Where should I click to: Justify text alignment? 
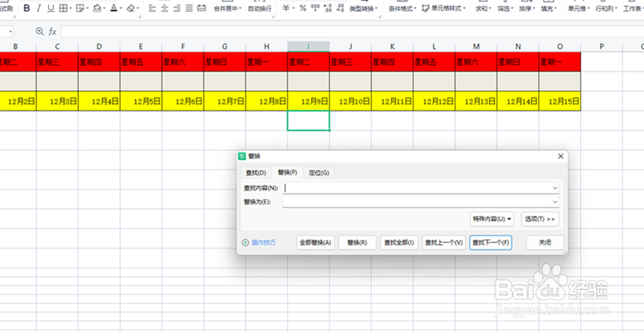pos(189,8)
